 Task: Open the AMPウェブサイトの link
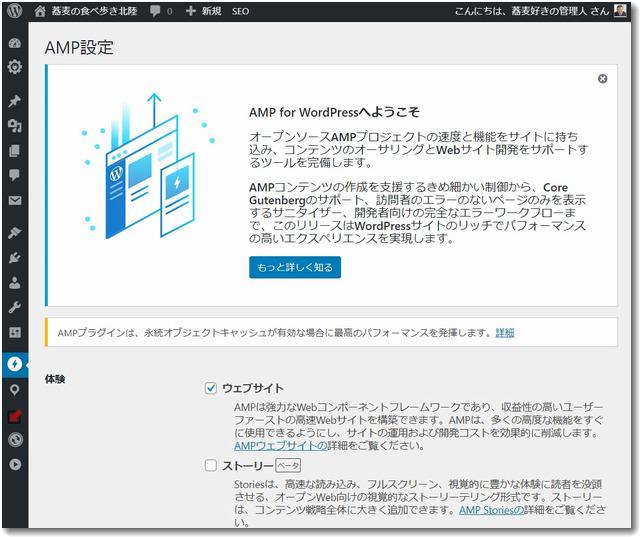(x=281, y=445)
